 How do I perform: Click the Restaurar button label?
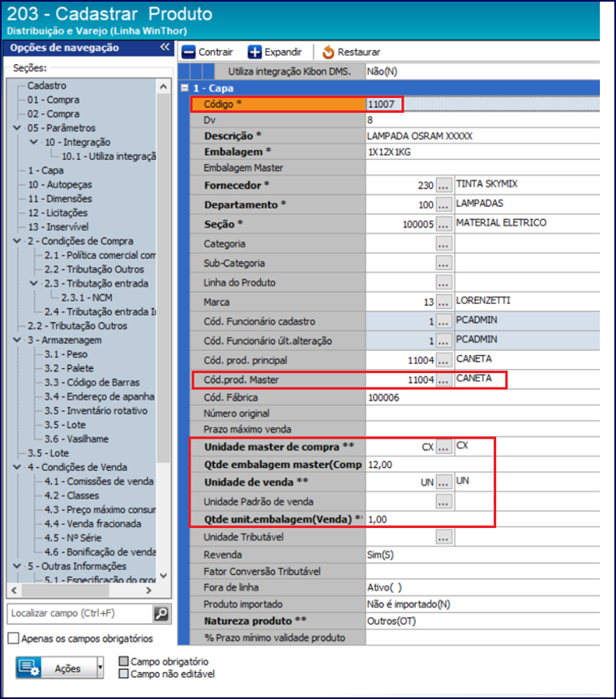tap(359, 52)
